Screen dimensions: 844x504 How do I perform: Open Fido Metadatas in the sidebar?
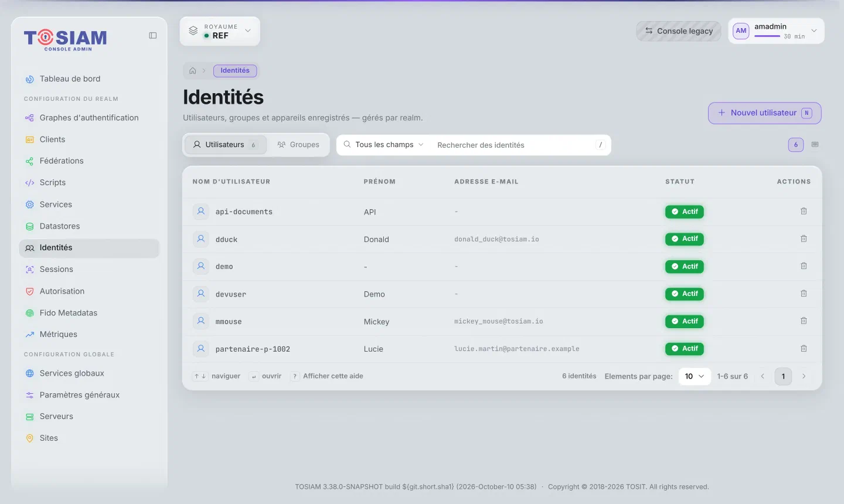click(89, 313)
